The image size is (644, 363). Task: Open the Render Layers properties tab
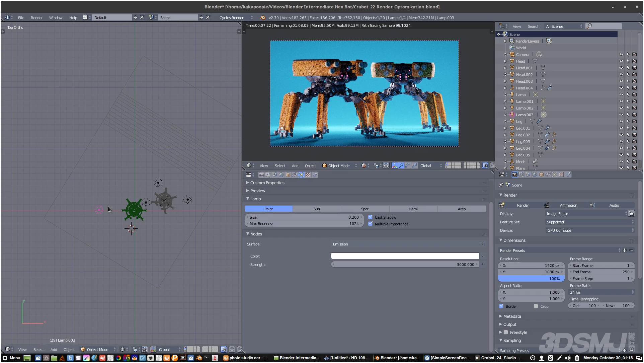(x=521, y=175)
